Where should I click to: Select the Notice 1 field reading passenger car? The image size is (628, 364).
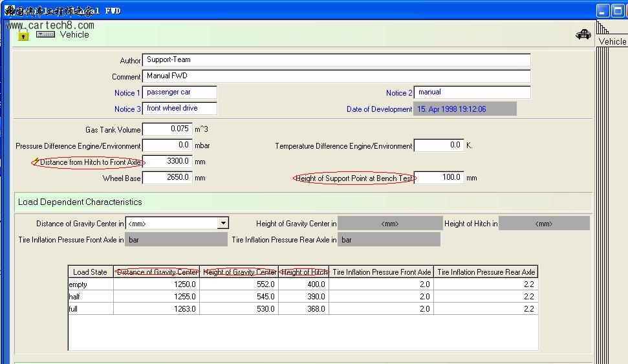(x=179, y=92)
